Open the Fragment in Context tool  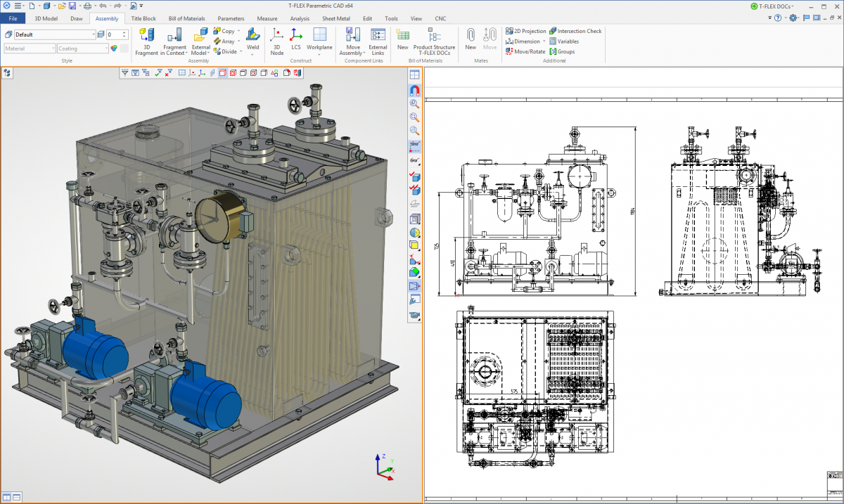pos(174,41)
